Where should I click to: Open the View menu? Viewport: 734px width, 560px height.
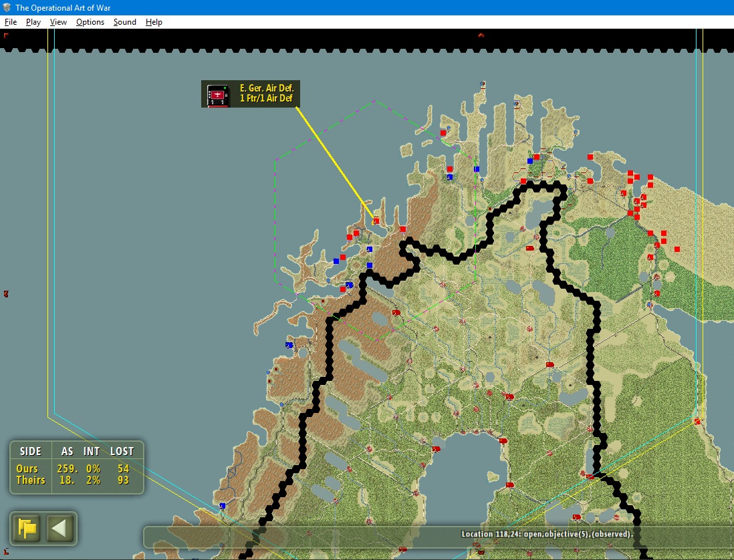pos(58,22)
